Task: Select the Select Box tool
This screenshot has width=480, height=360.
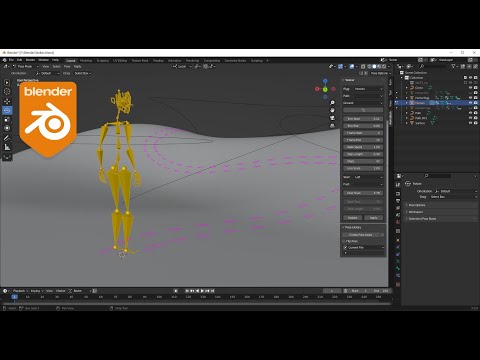Action: tap(7, 82)
